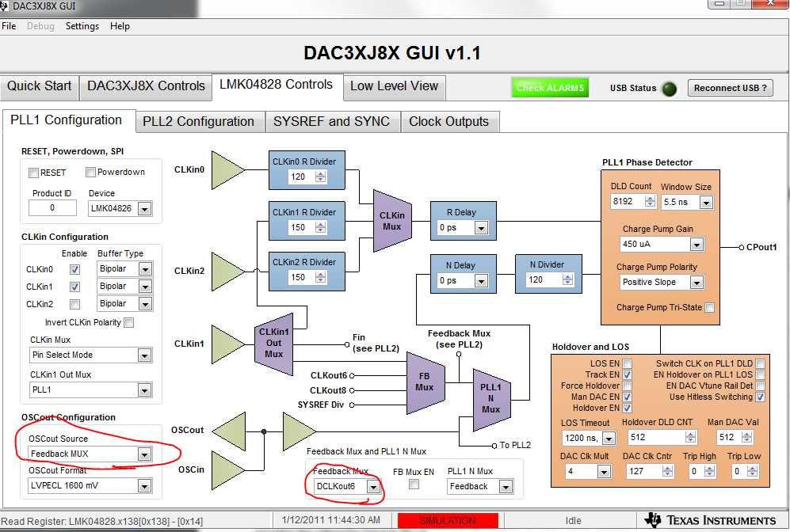The width and height of the screenshot is (790, 532).
Task: Toggle Invert CLKin Polarity checkbox
Action: [x=129, y=323]
